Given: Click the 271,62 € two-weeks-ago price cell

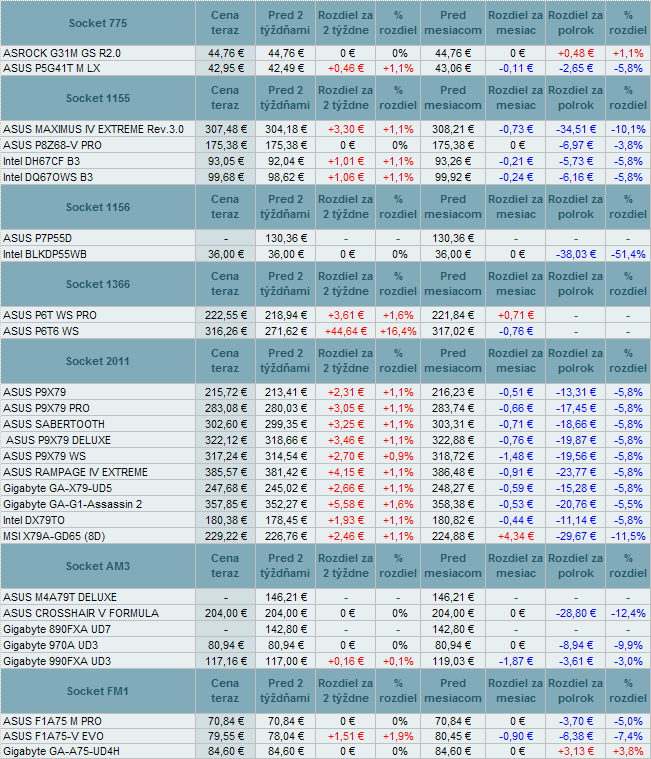Looking at the screenshot, I should click(286, 331).
